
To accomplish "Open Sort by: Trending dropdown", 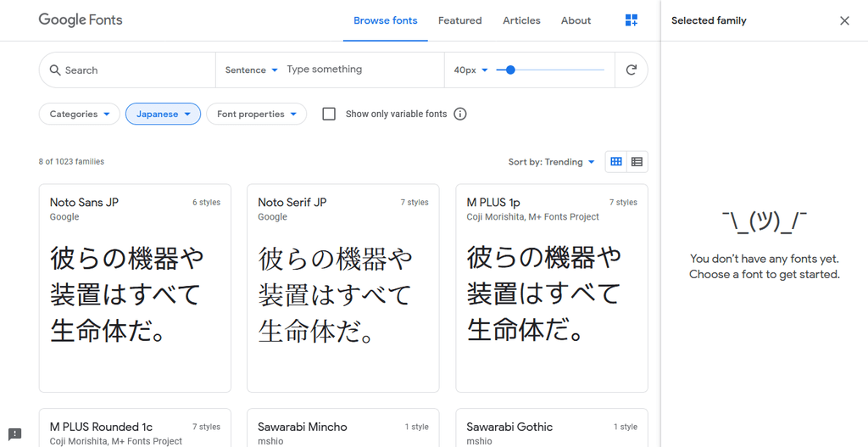I will 551,162.
